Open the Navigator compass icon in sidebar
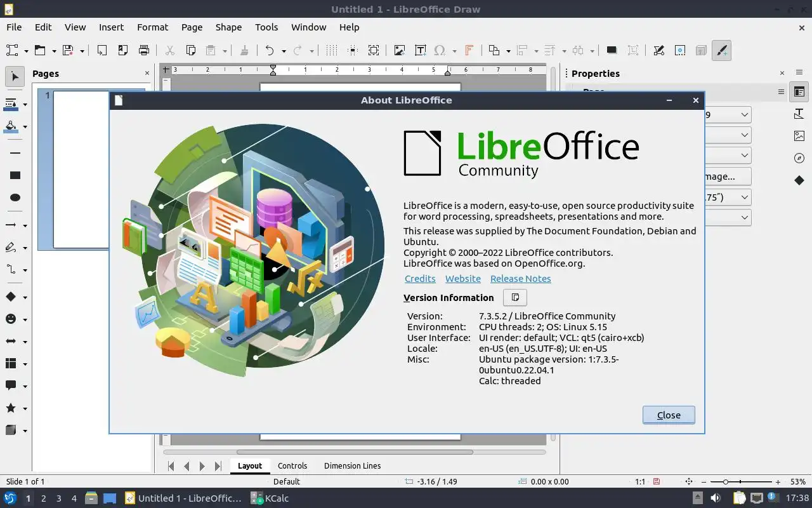 [799, 158]
